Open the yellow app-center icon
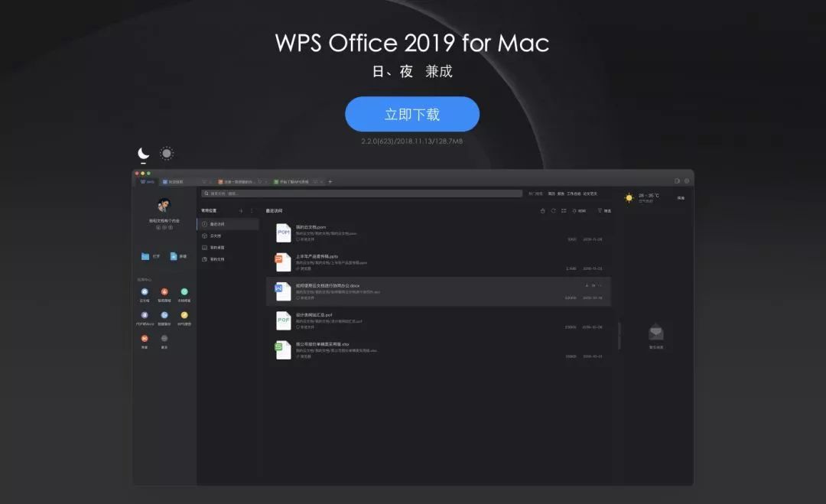 point(184,315)
